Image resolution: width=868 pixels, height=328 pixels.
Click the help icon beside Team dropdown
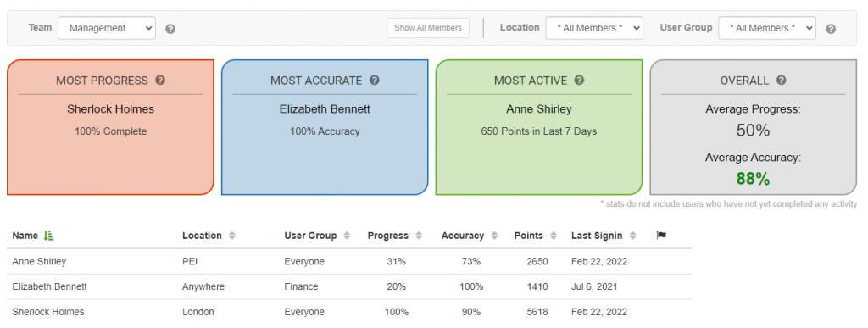[x=170, y=29]
